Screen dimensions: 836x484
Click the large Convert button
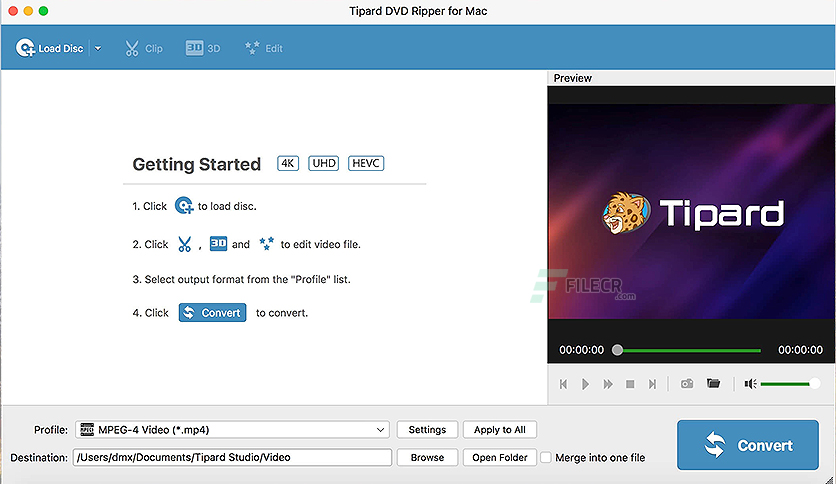[x=747, y=445]
